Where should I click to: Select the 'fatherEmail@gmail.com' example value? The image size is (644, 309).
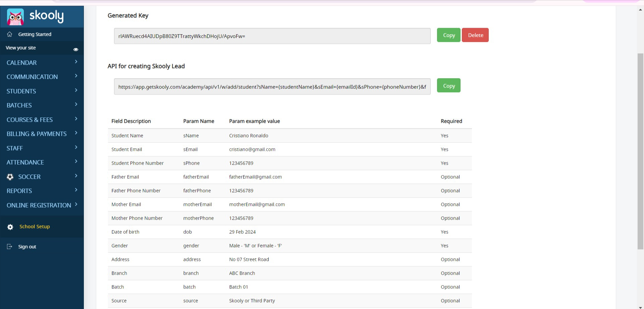tap(256, 177)
